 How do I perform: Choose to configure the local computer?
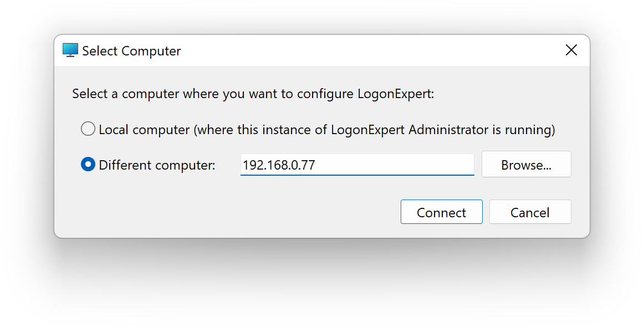[x=88, y=129]
